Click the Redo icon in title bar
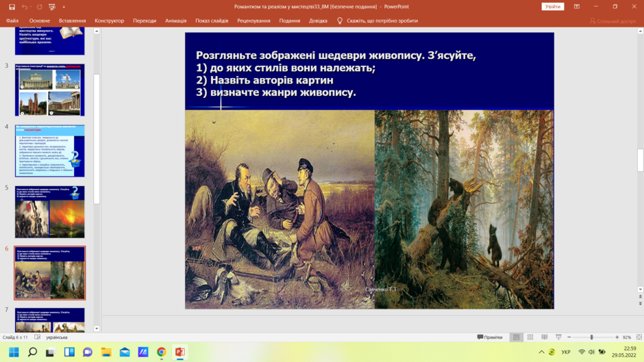Image resolution: width=644 pixels, height=362 pixels. (40, 7)
